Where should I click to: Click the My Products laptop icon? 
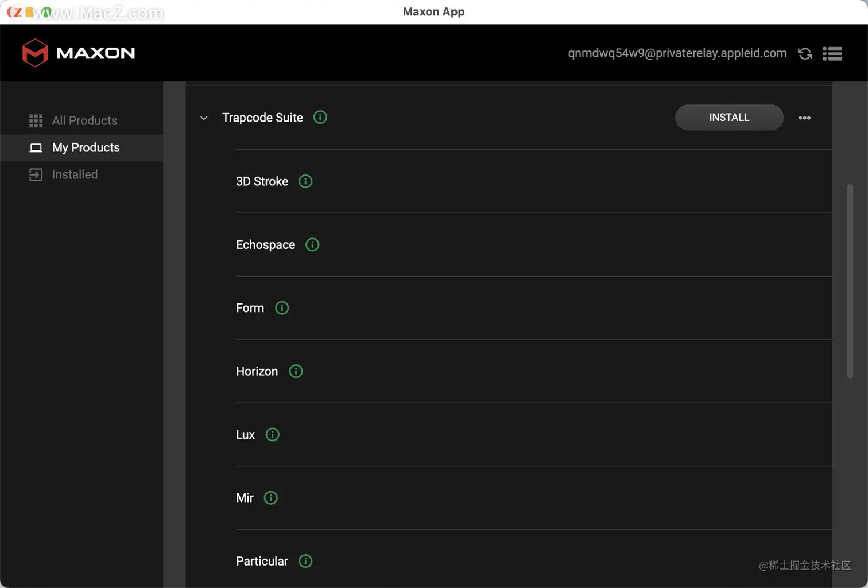pos(36,147)
